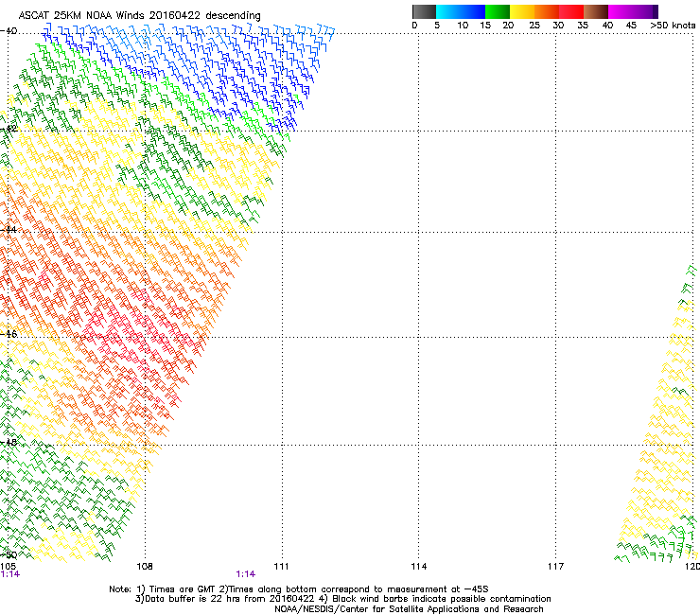700x615 pixels.
Task: Click the magenta 40-45 knots legend segment
Action: click(x=621, y=11)
